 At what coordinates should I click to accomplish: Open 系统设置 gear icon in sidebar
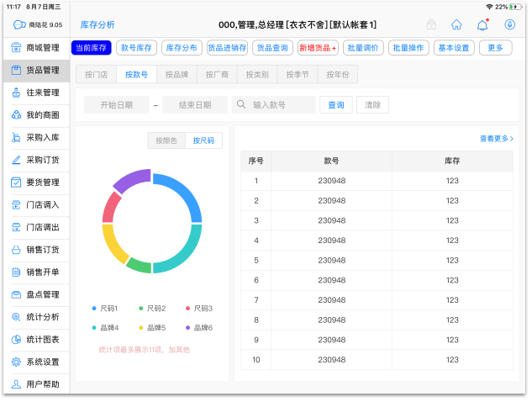point(16,362)
